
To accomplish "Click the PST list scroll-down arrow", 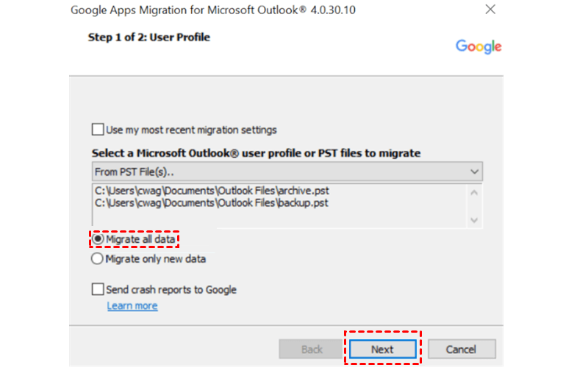I will point(475,218).
